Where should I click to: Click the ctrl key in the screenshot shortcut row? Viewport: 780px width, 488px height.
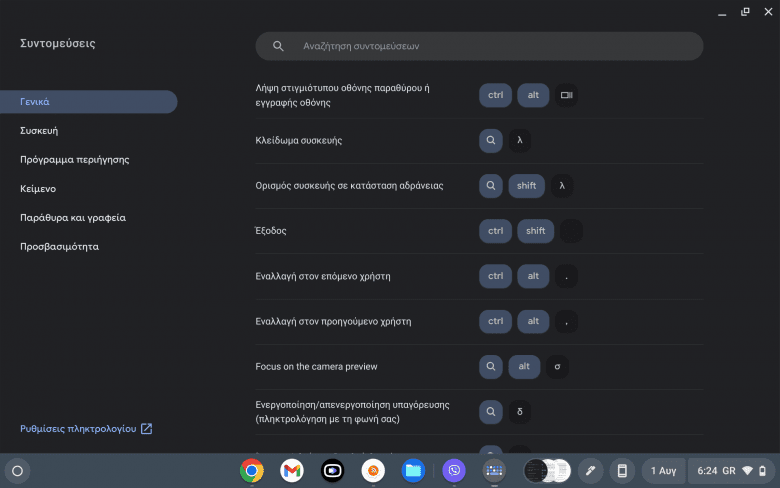[x=495, y=95]
